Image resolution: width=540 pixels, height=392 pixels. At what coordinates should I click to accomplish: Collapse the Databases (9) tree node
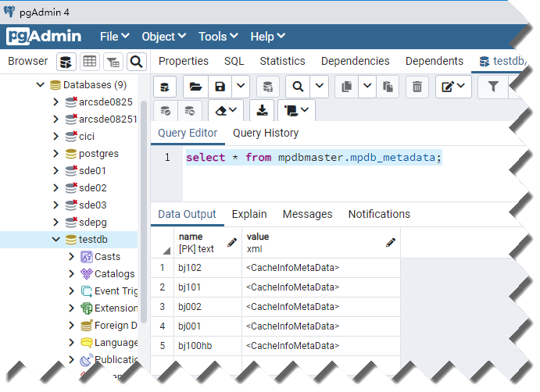pyautogui.click(x=41, y=84)
